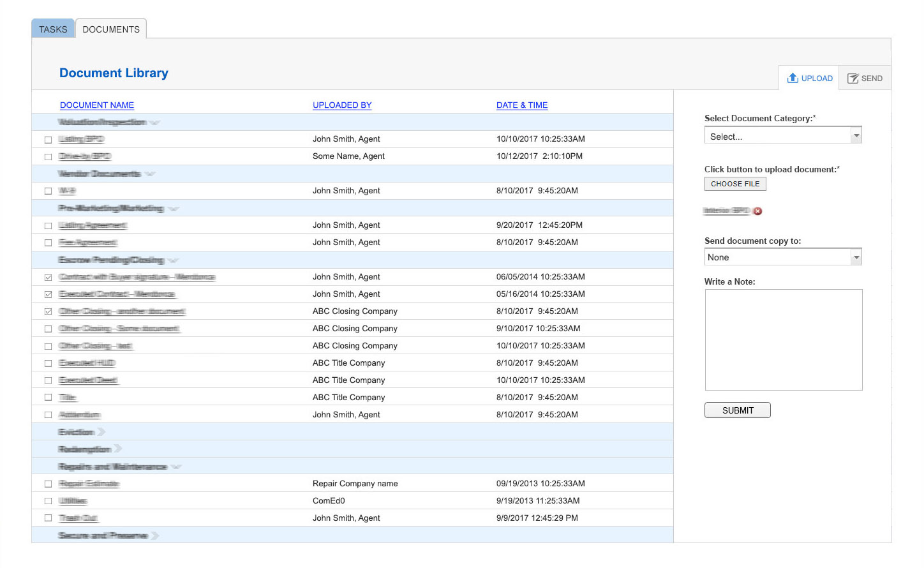Remove the attached file using the red X
The width and height of the screenshot is (924, 568).
[757, 211]
